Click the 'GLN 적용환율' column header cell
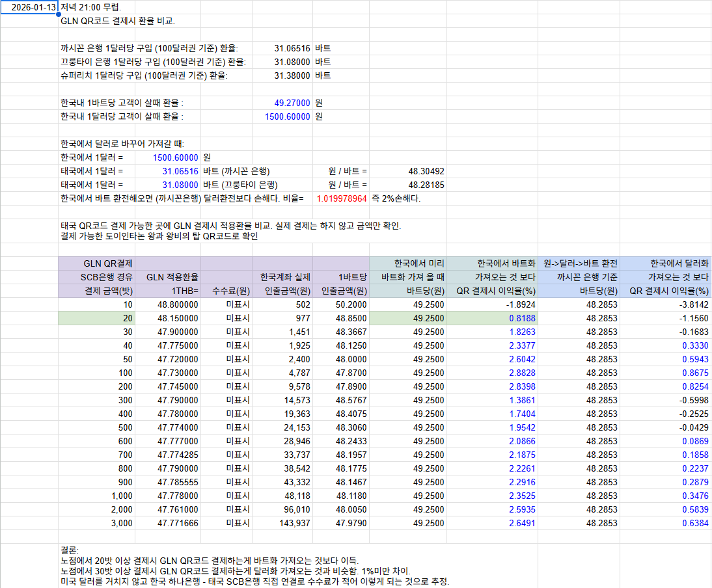712x588 pixels. (x=172, y=277)
